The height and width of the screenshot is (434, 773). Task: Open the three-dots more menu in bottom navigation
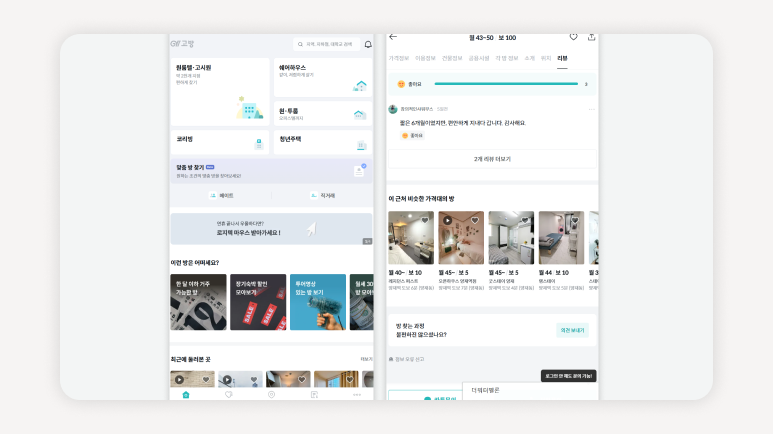pos(357,395)
